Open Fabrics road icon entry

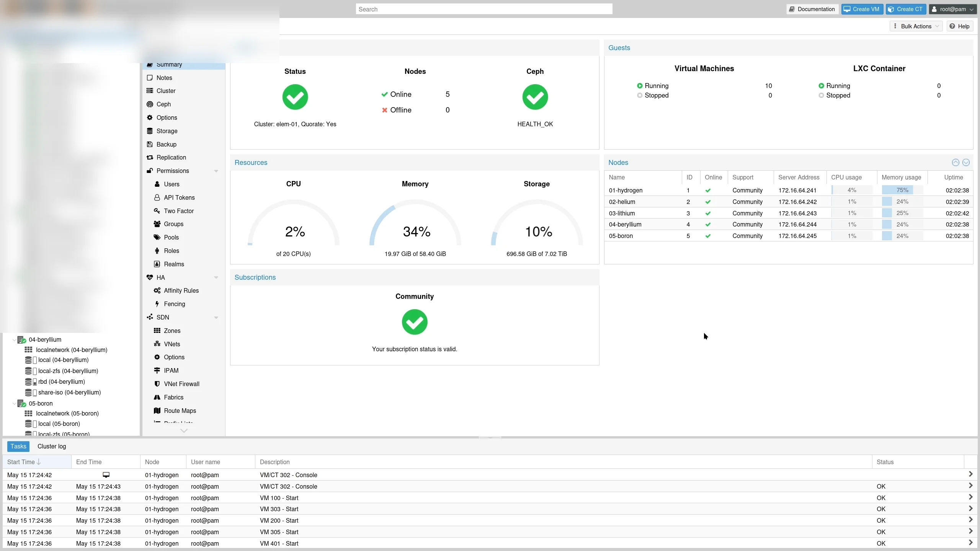[x=157, y=397]
